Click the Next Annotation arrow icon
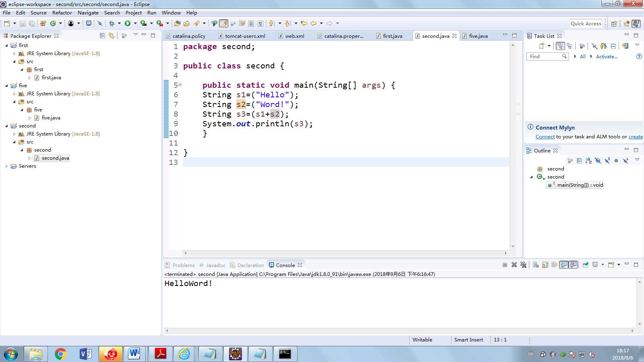Viewport: 644px width, 362px height. [x=271, y=23]
